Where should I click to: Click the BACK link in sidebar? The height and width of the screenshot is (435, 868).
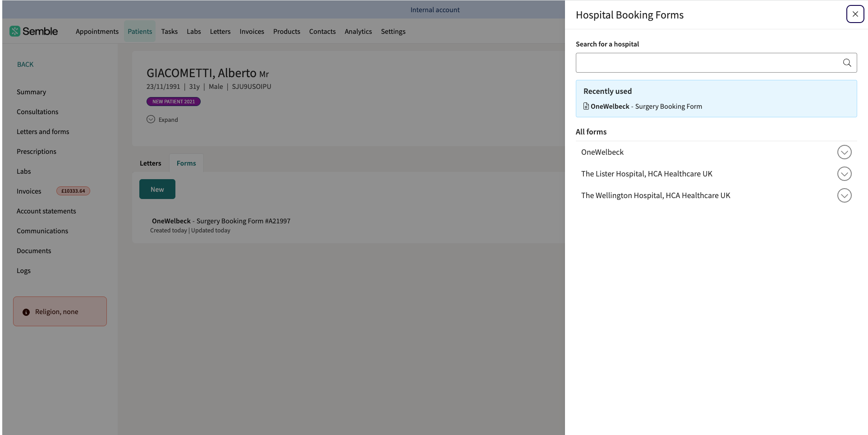coord(25,65)
